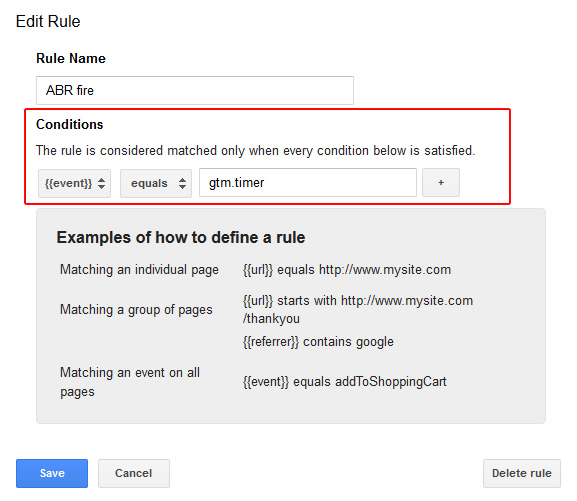Select '{{url}} equals http://www.mysite.com' example
This screenshot has height=501, width=577.
(x=347, y=270)
